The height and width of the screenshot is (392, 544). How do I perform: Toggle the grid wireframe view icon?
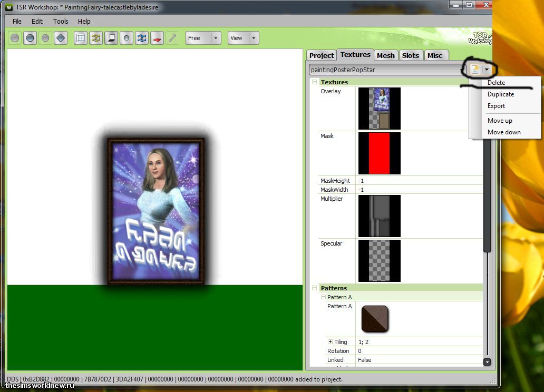[81, 38]
